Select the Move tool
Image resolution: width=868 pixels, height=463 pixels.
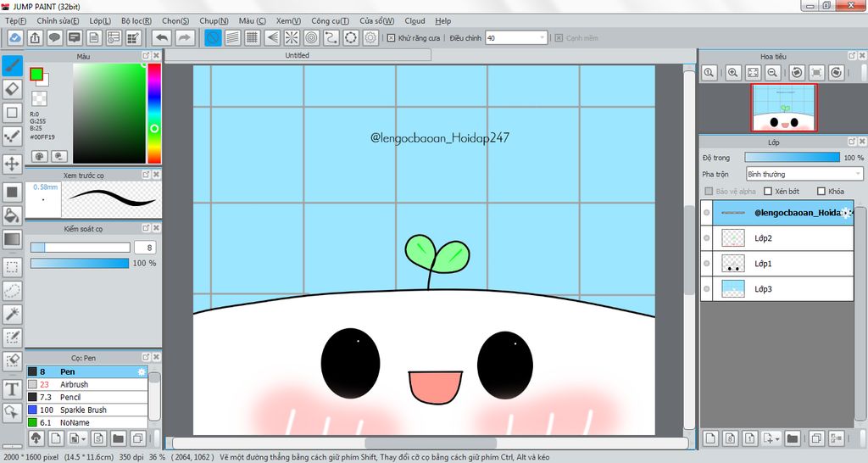(x=12, y=164)
